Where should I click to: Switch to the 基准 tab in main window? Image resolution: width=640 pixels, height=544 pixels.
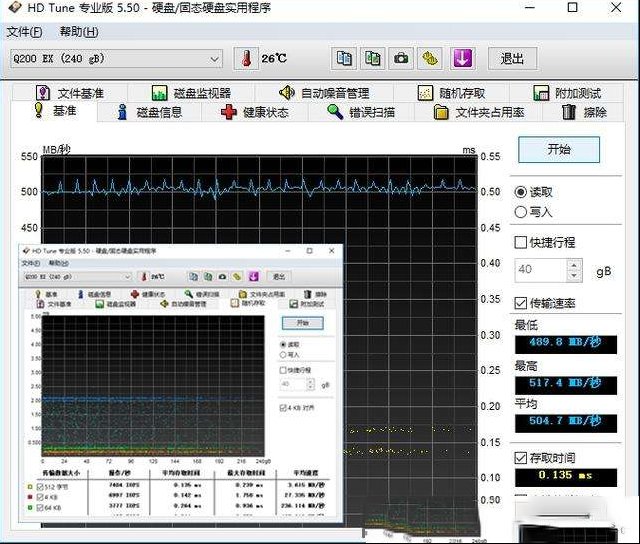pyautogui.click(x=56, y=111)
